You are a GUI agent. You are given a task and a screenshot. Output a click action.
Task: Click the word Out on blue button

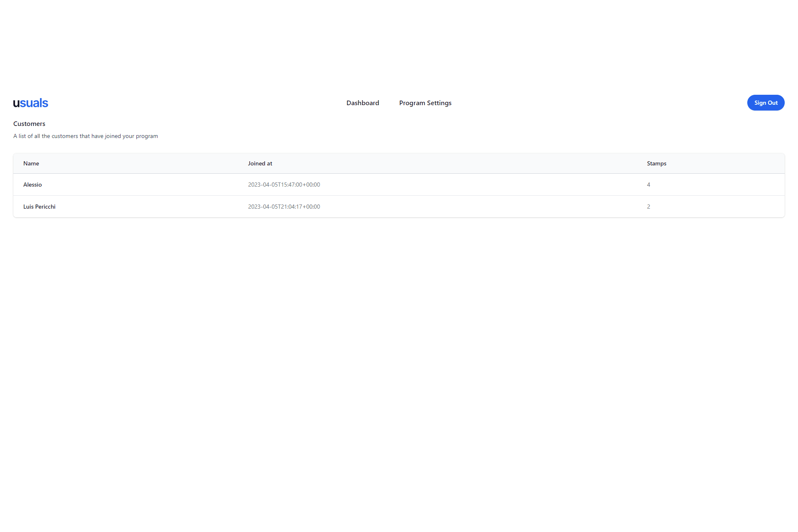[x=772, y=103]
